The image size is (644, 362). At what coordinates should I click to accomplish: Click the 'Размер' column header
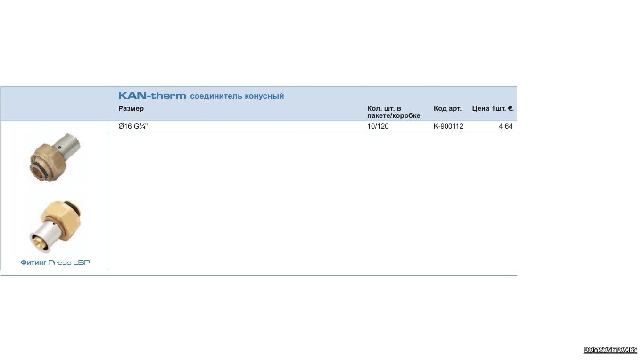click(131, 108)
